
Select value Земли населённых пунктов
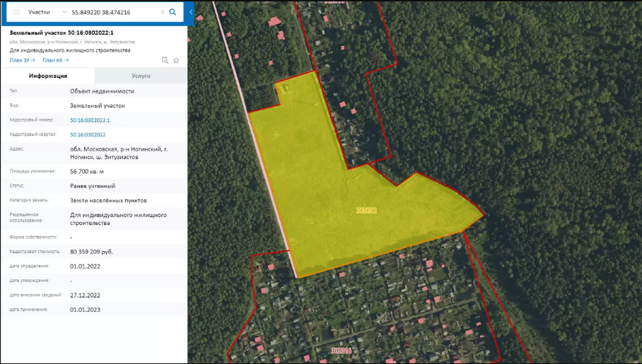click(108, 200)
